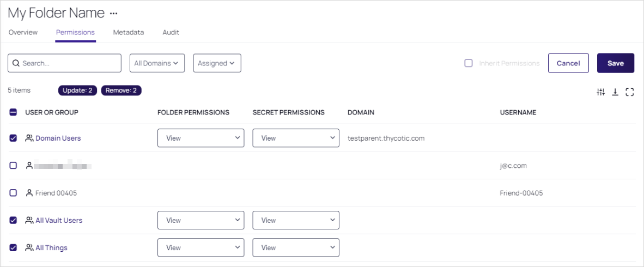Open Domain Users folder permissions dropdown
The image size is (644, 267).
tap(201, 138)
